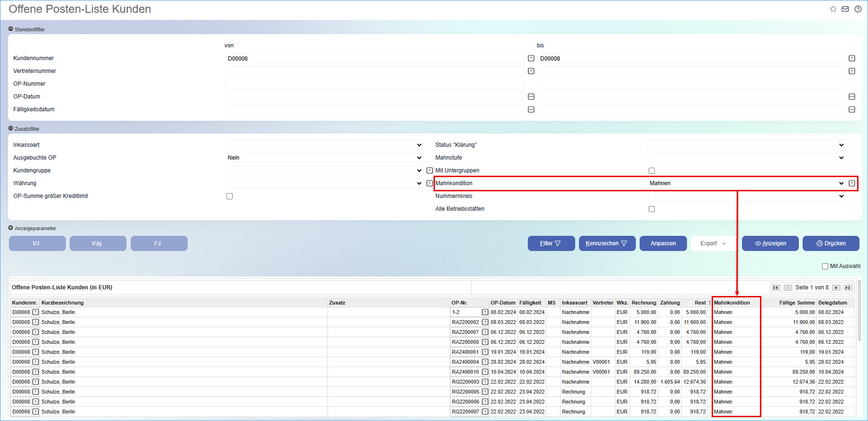Click the envelope mail icon
Screen dimensions: 868x421
[845, 9]
